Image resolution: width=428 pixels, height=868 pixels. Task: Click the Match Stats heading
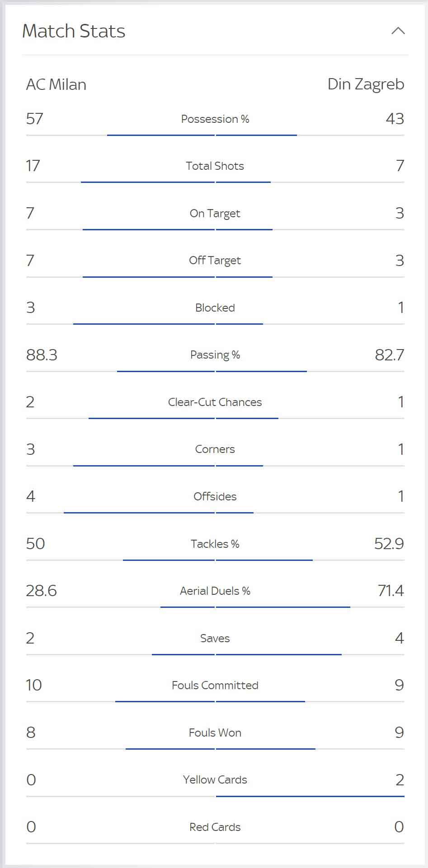[x=74, y=31]
